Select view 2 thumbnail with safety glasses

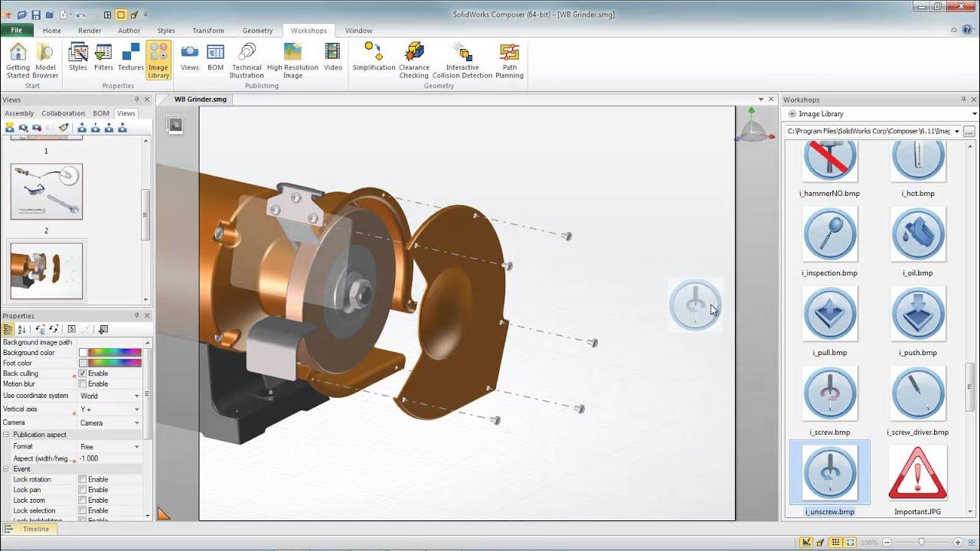click(x=47, y=191)
